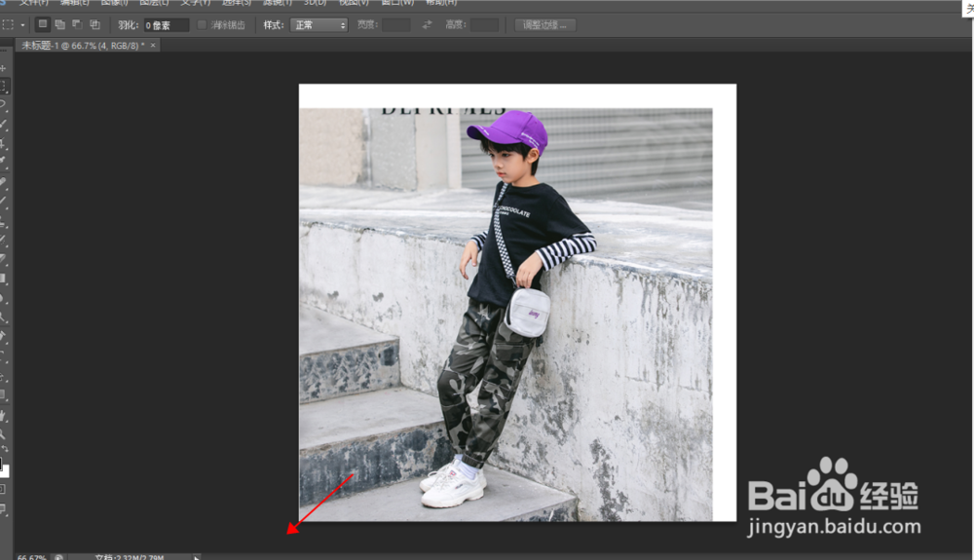The height and width of the screenshot is (560, 974).
Task: Select the Gradient tool
Action: [x=3, y=279]
